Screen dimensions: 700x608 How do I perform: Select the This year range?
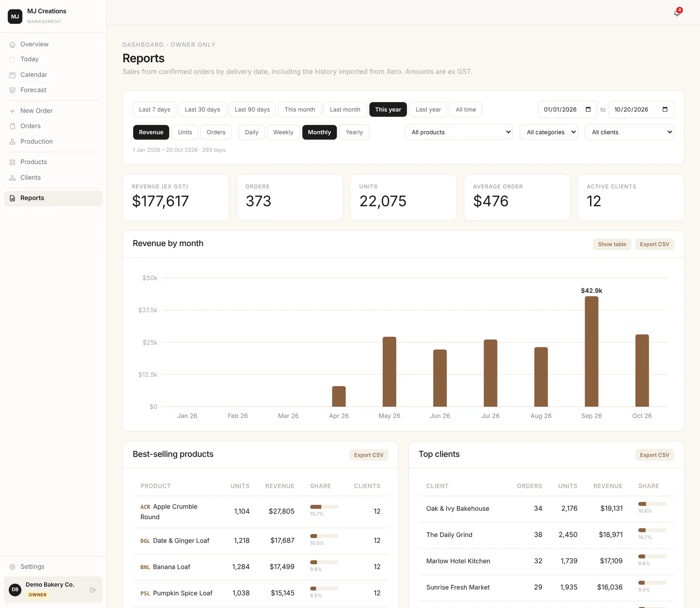[388, 109]
